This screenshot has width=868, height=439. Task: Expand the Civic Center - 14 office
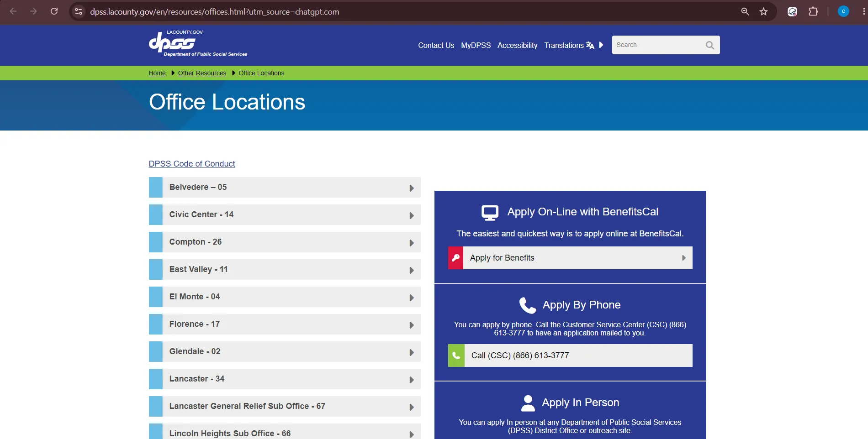tap(285, 214)
